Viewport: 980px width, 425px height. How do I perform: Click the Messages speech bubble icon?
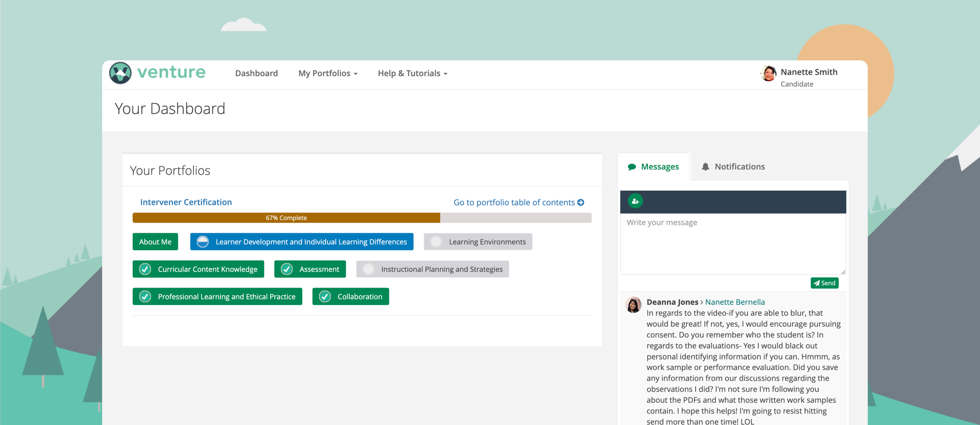click(x=632, y=167)
